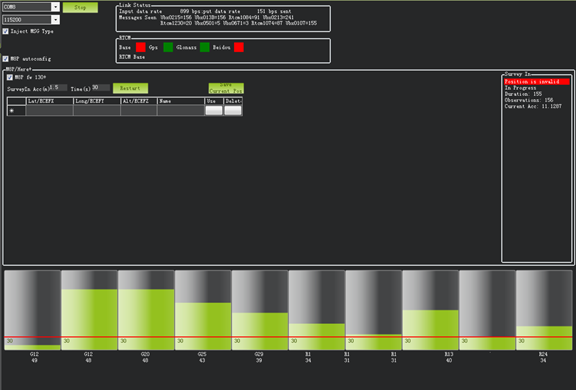Click the Lat/ECEFX column header
This screenshot has height=391, width=577.
[x=50, y=101]
